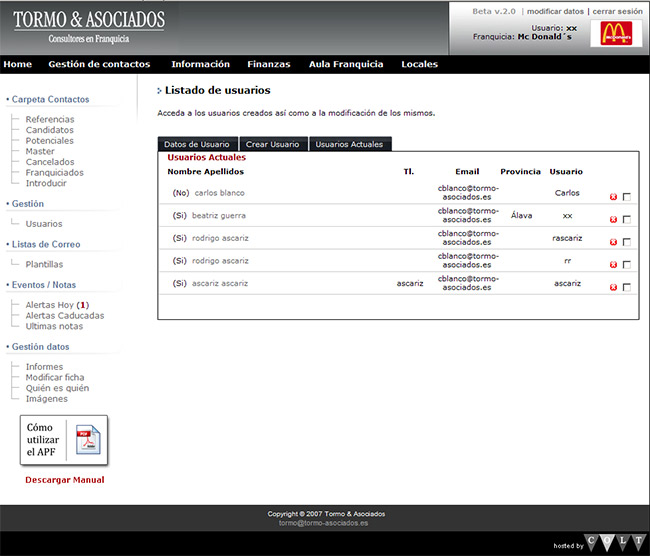Tick the checkbox for ascariz ascariz
Screen dimensions: 650x556
(x=627, y=288)
